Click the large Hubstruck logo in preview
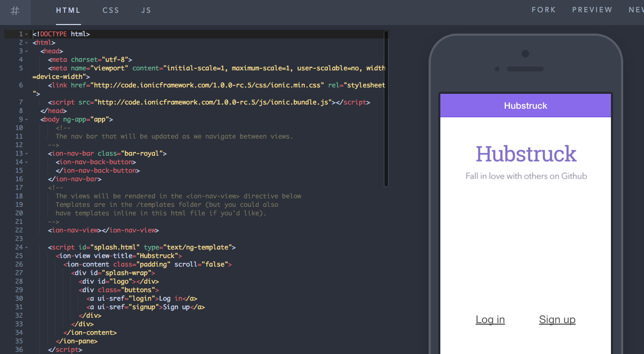This screenshot has width=644, height=354. pos(526,154)
